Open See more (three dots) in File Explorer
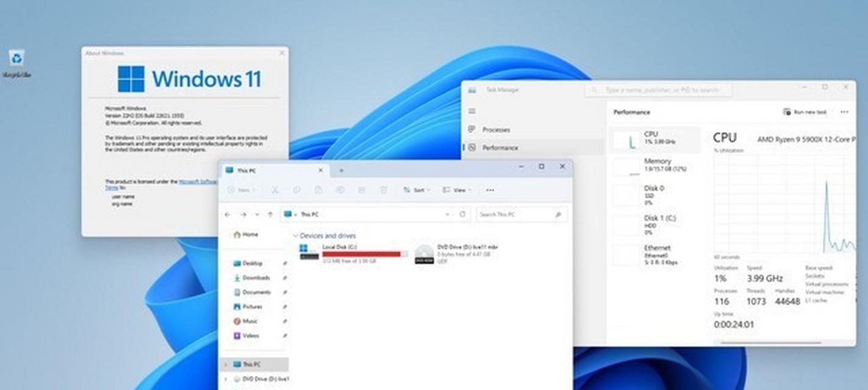This screenshot has width=868, height=390. pyautogui.click(x=490, y=190)
